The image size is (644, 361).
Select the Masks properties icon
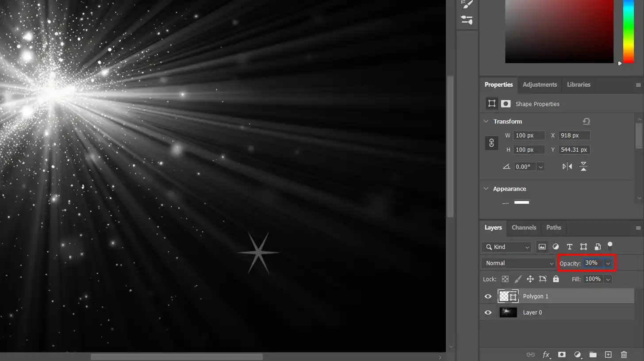pyautogui.click(x=506, y=104)
